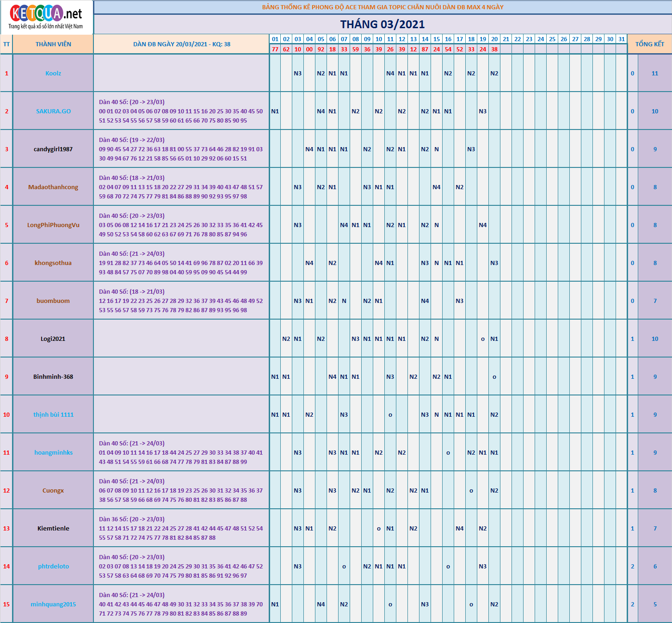672x623 pixels.
Task: Click member name Kiemtienle
Action: (53, 528)
